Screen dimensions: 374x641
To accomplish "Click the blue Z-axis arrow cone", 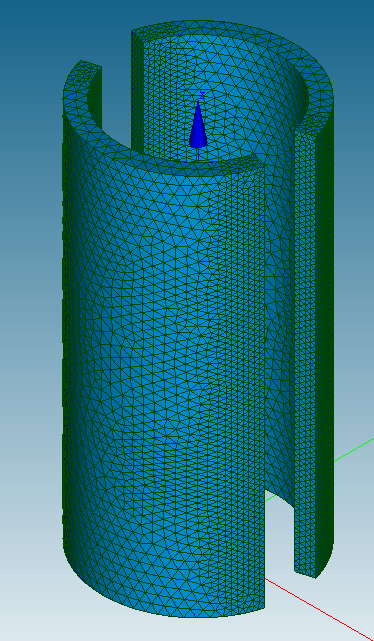I will click(x=198, y=125).
